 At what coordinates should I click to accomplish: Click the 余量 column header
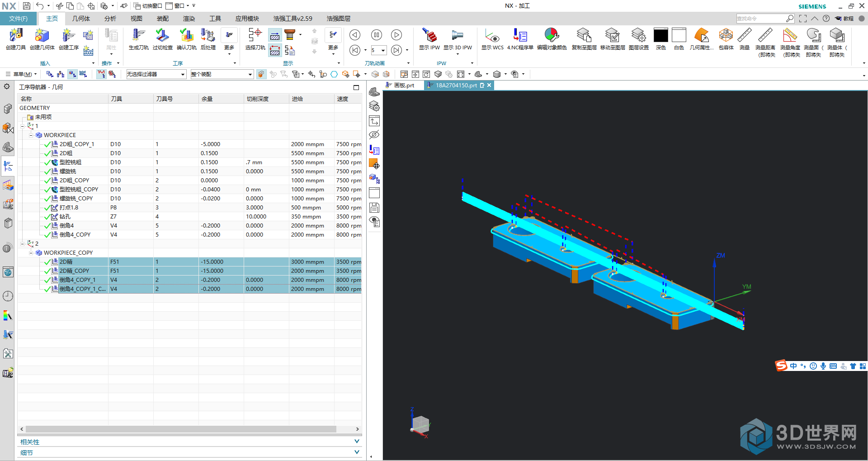coord(221,99)
